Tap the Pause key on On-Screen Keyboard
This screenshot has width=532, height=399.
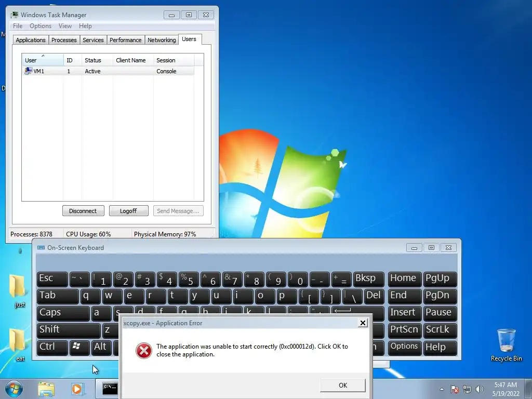(440, 313)
